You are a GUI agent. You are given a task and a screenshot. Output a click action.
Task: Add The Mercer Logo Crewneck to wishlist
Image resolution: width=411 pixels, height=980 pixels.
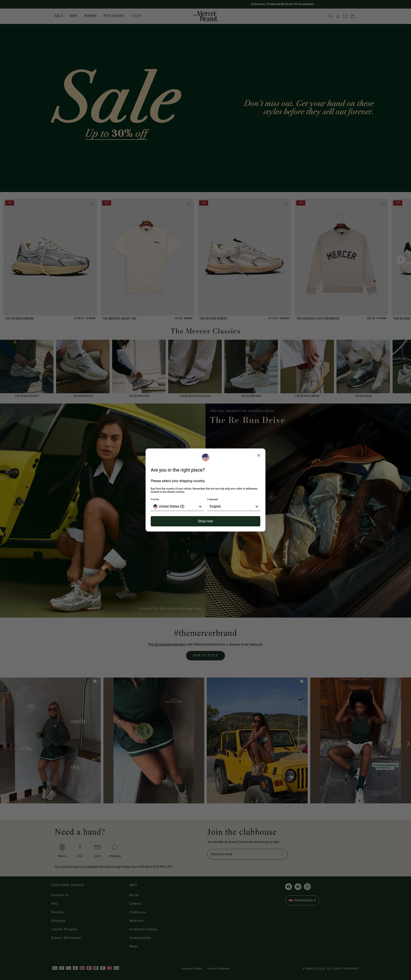pos(383,204)
